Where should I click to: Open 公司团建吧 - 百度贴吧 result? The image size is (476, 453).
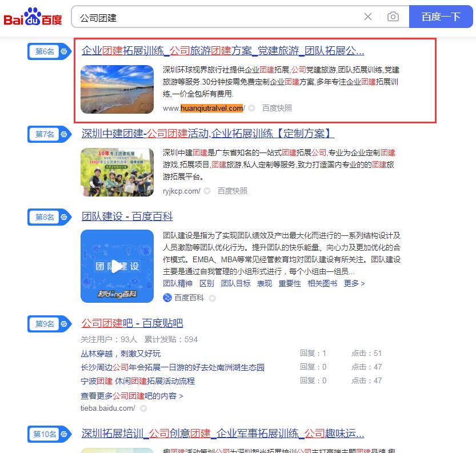132,323
